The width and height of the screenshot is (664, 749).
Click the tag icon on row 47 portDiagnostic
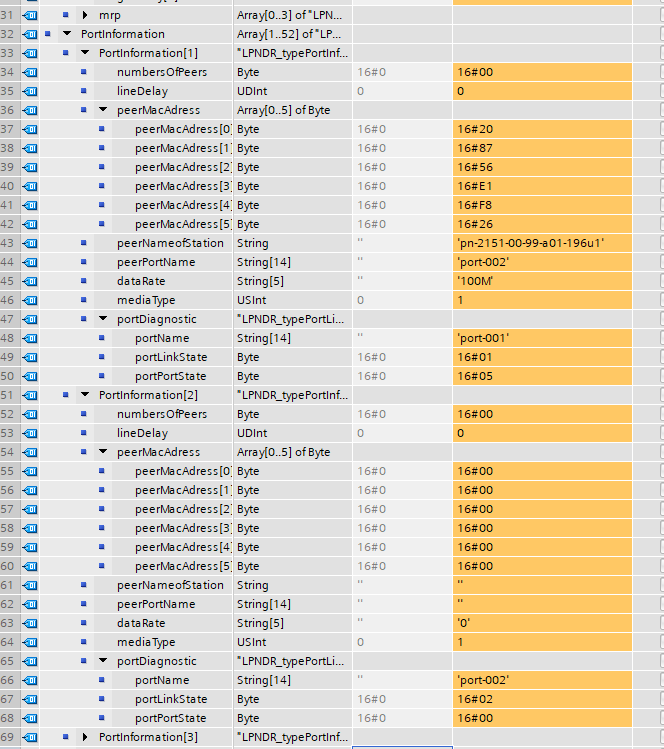point(29,319)
